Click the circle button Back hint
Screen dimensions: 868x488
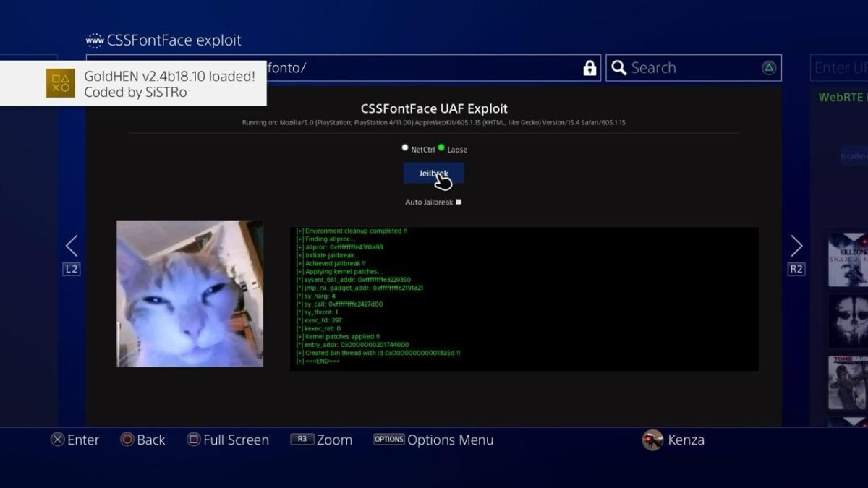click(142, 440)
